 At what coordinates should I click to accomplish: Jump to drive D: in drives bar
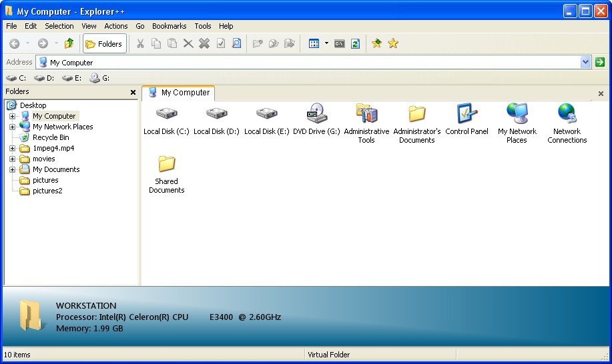point(44,78)
